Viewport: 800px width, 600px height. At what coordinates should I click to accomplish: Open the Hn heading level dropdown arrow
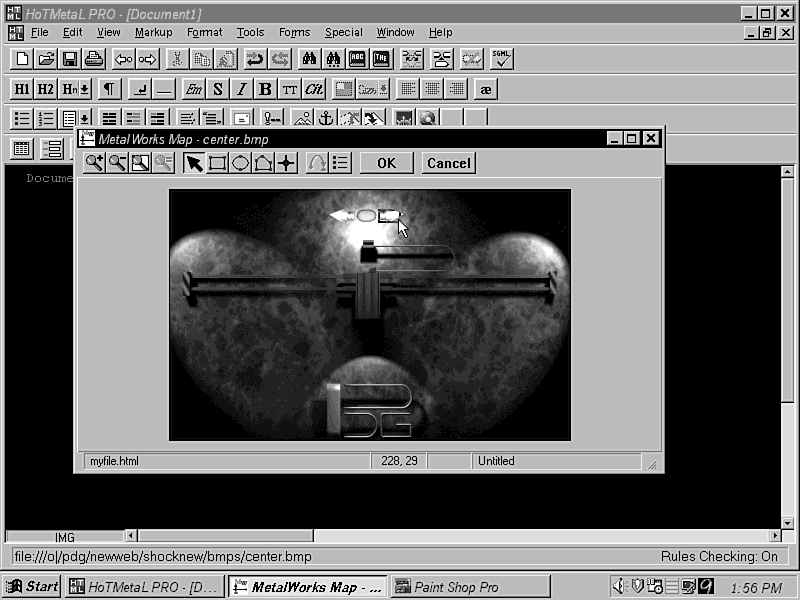click(x=85, y=89)
